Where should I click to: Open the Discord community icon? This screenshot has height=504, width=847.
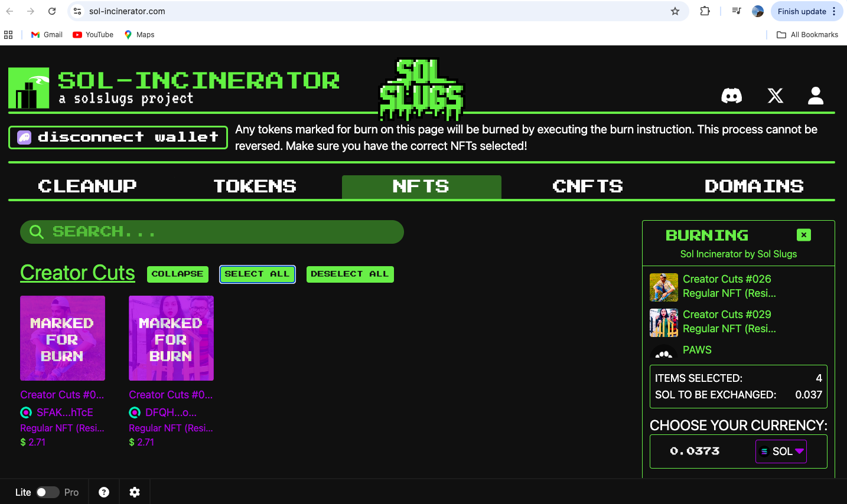(732, 95)
